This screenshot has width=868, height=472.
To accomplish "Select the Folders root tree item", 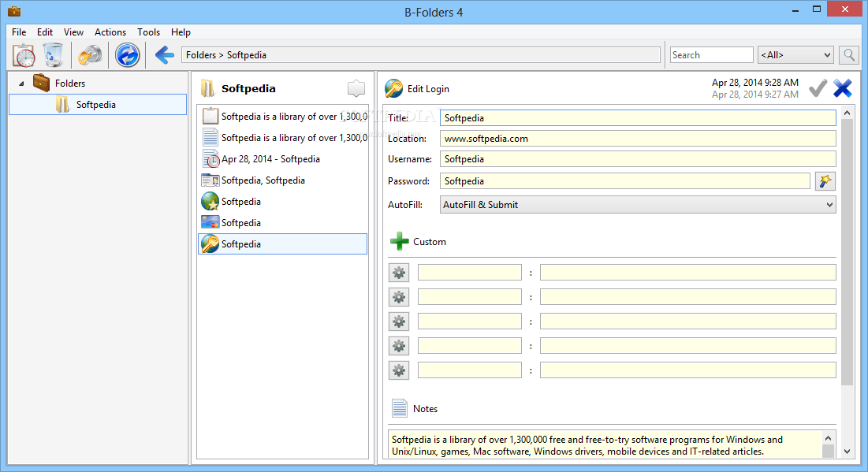I will (x=69, y=83).
